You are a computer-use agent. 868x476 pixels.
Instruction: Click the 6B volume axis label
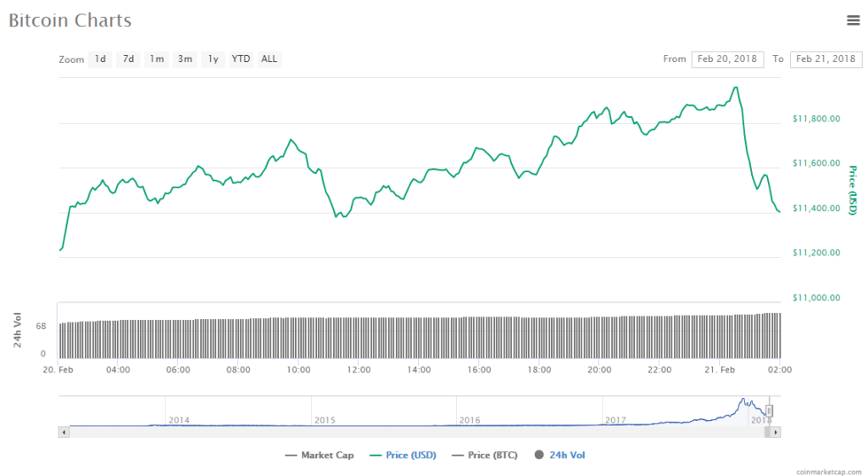point(41,327)
